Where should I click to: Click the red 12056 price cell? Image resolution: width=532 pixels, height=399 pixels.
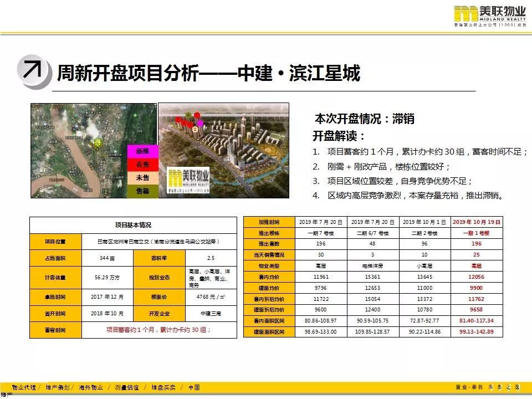click(477, 277)
